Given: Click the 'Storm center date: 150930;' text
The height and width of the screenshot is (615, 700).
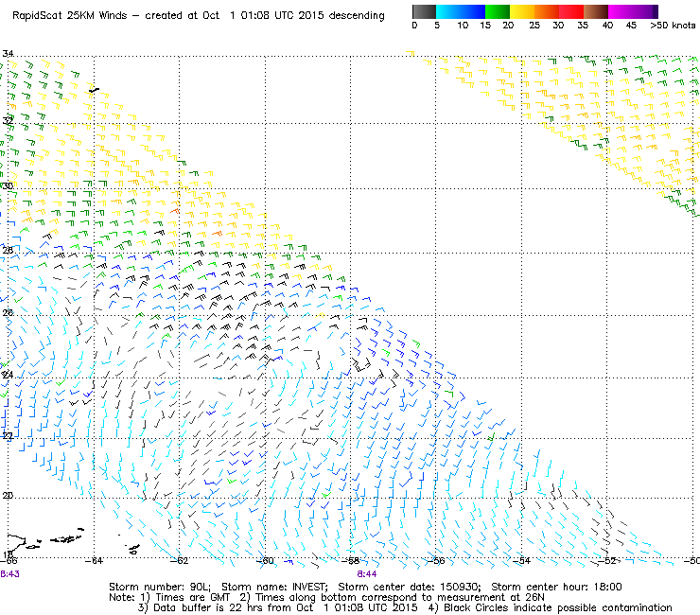Looking at the screenshot, I should tap(410, 587).
